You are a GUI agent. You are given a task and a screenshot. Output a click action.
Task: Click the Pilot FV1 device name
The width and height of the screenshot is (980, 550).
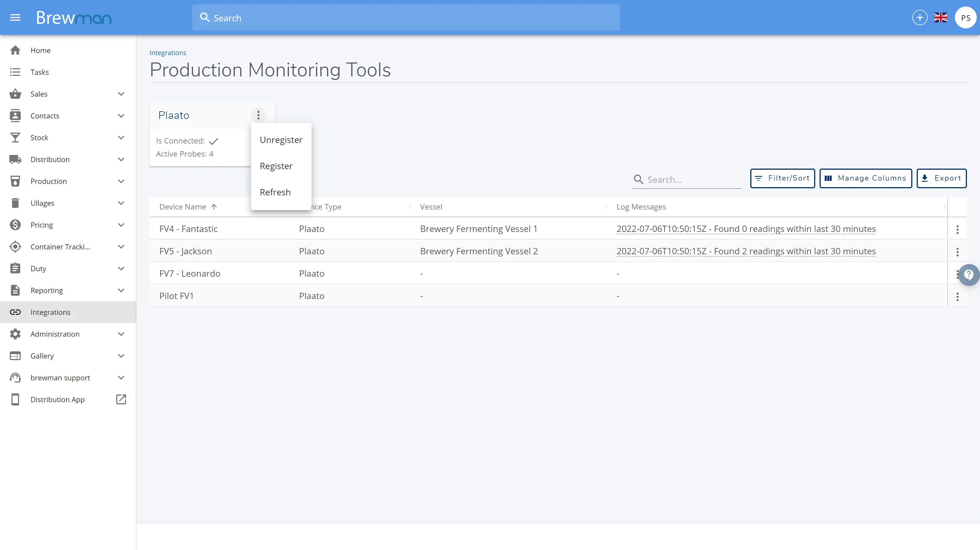point(176,296)
